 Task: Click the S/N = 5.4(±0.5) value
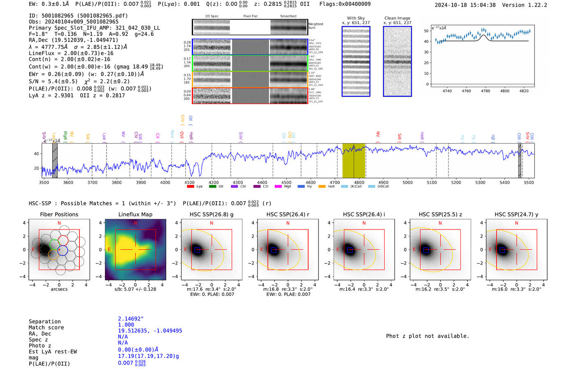pos(53,81)
